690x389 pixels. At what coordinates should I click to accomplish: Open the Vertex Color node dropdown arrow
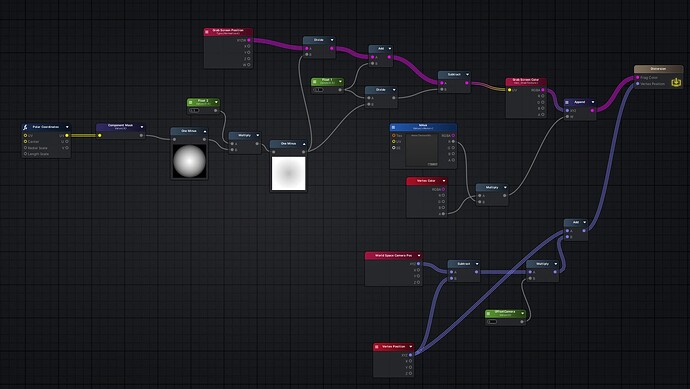click(x=444, y=181)
